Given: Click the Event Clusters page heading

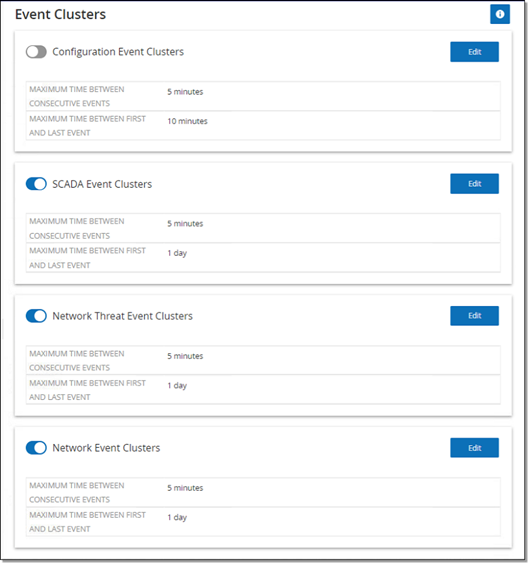Looking at the screenshot, I should (60, 14).
